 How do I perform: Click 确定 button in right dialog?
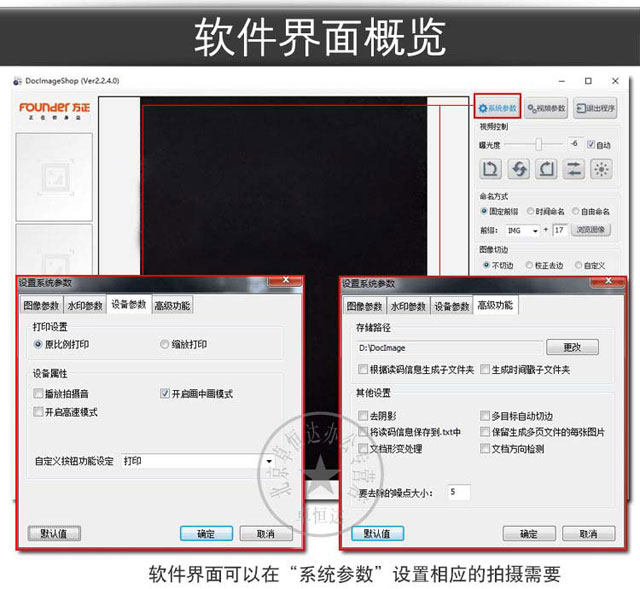529,533
